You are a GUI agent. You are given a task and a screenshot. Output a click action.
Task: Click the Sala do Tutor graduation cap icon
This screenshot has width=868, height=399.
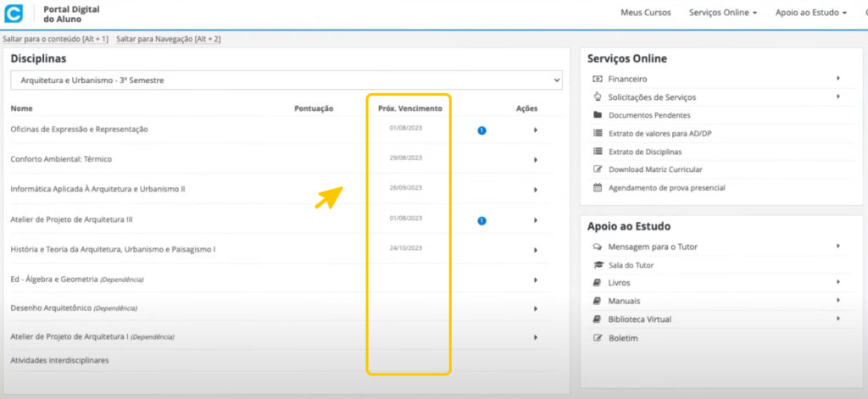(x=598, y=265)
